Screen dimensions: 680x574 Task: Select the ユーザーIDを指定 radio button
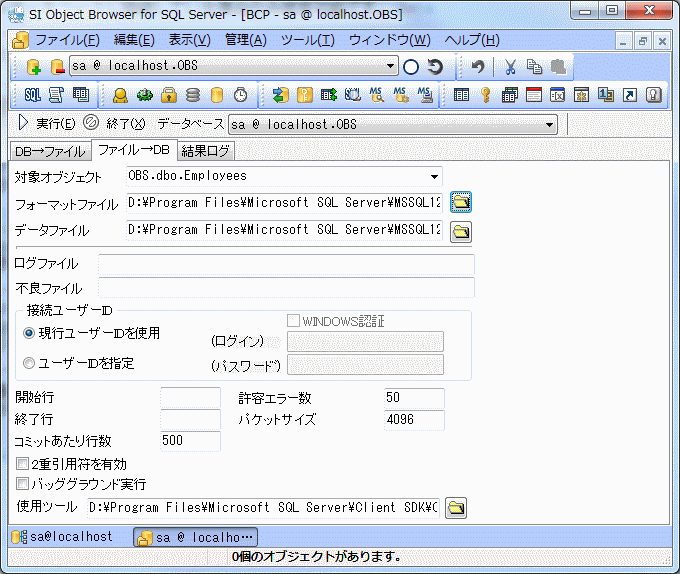click(x=29, y=363)
